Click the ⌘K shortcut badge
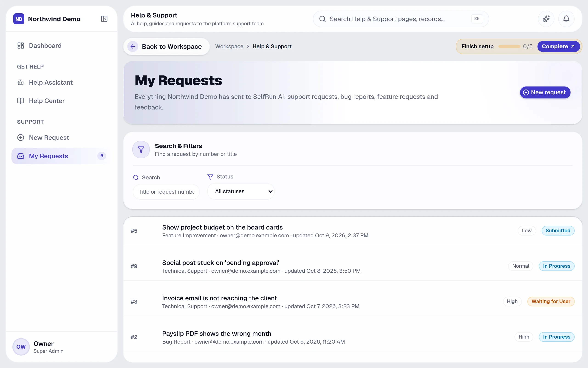This screenshot has height=368, width=588. pyautogui.click(x=477, y=19)
